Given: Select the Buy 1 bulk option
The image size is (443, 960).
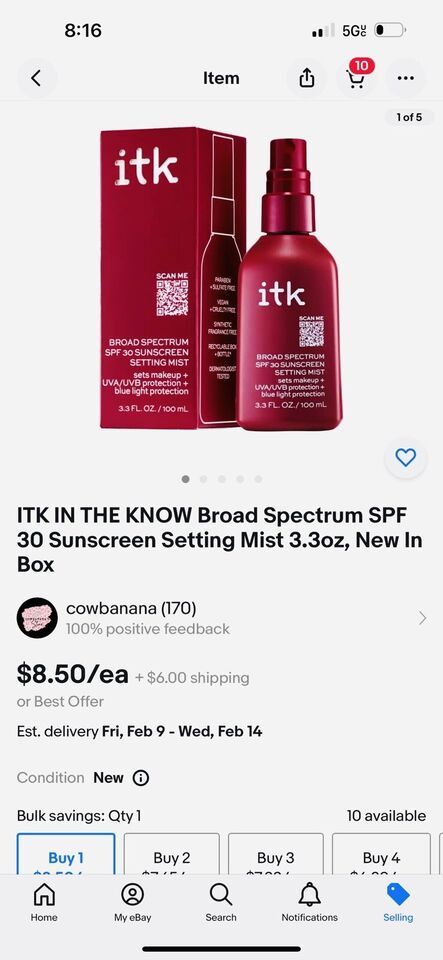Looking at the screenshot, I should 66,854.
